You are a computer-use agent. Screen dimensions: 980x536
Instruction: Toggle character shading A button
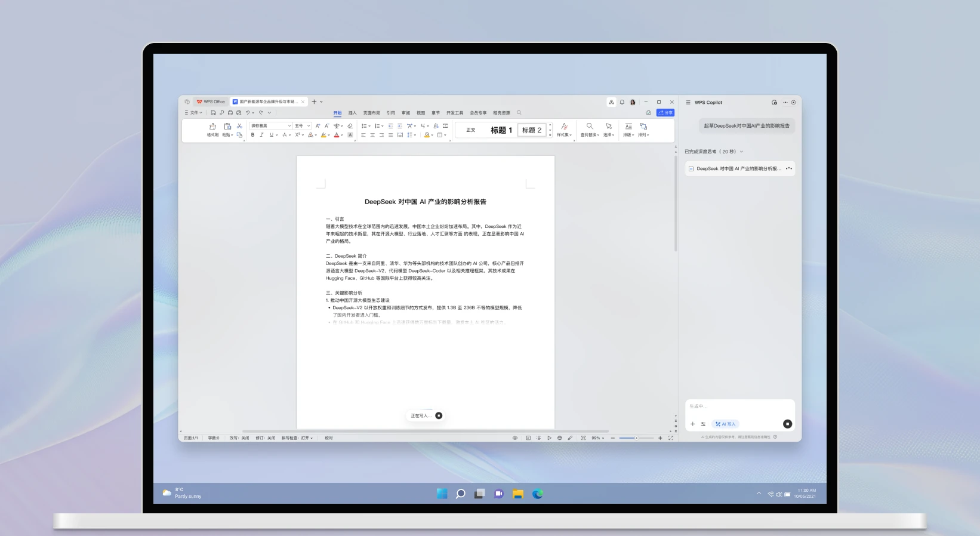[350, 135]
